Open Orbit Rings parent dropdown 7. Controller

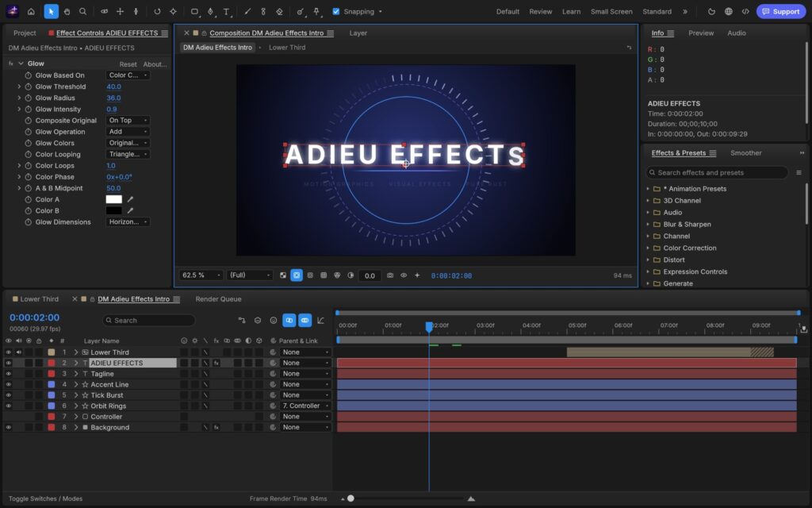click(x=305, y=406)
